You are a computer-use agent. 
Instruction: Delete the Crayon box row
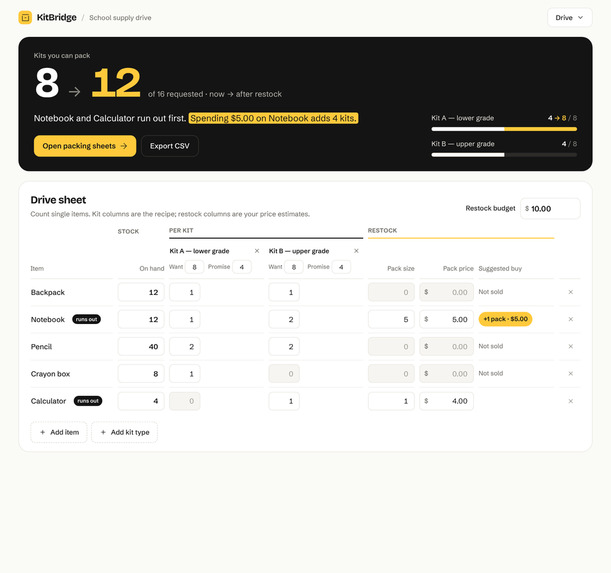(570, 374)
